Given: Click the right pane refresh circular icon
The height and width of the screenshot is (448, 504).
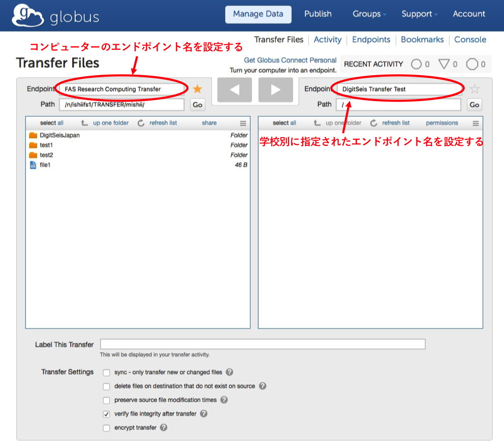Looking at the screenshot, I should 373,123.
